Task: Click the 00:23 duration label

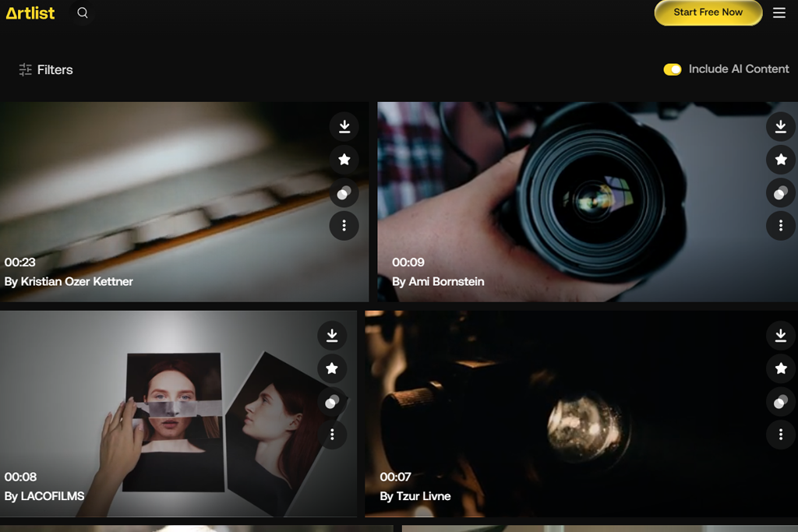Action: click(19, 262)
